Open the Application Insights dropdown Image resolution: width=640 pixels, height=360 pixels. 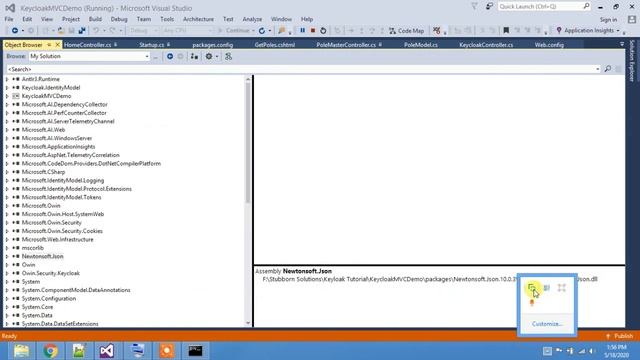point(618,31)
